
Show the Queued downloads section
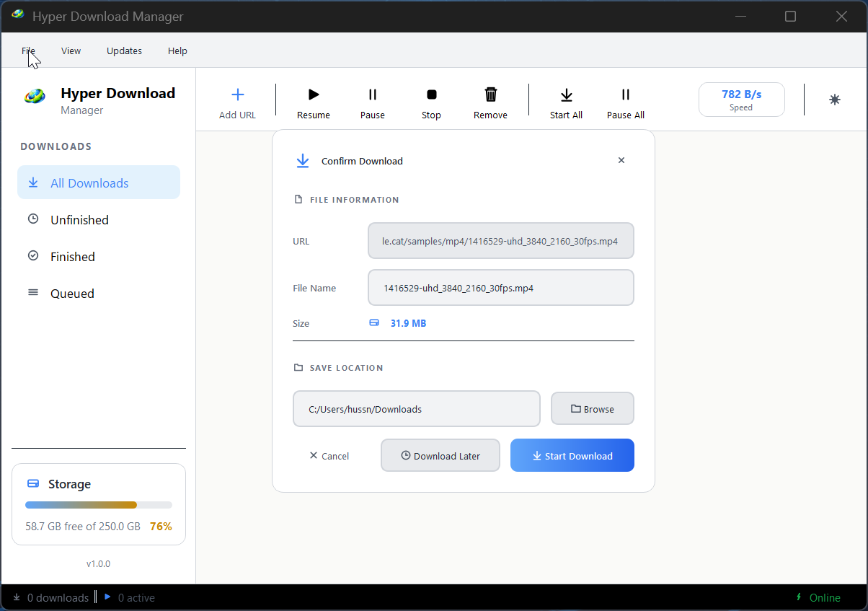(71, 293)
